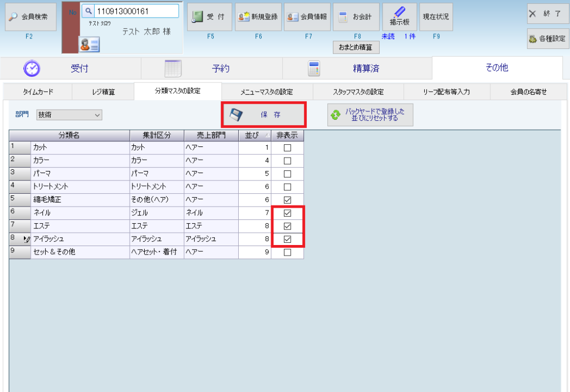Click the member card icon under the name
Viewport: 570px width, 392px height.
[x=89, y=43]
